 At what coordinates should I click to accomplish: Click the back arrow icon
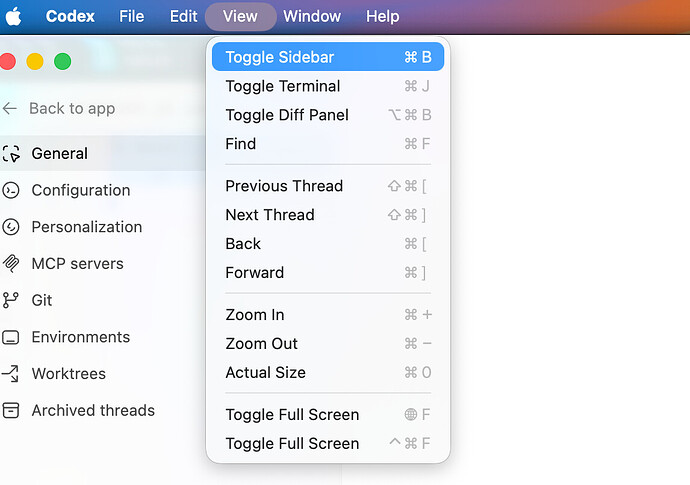pos(10,108)
